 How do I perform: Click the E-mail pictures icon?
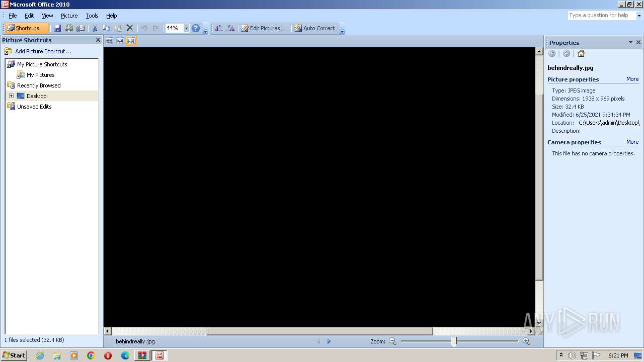coord(80,28)
